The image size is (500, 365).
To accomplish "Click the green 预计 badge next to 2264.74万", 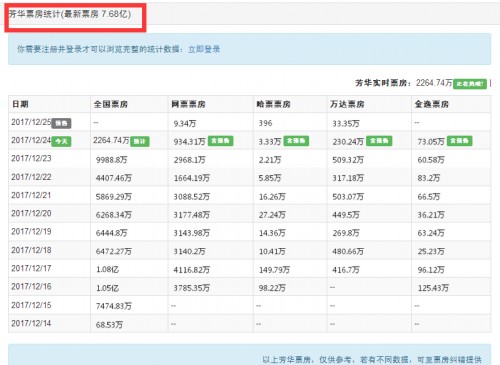I will 140,141.
